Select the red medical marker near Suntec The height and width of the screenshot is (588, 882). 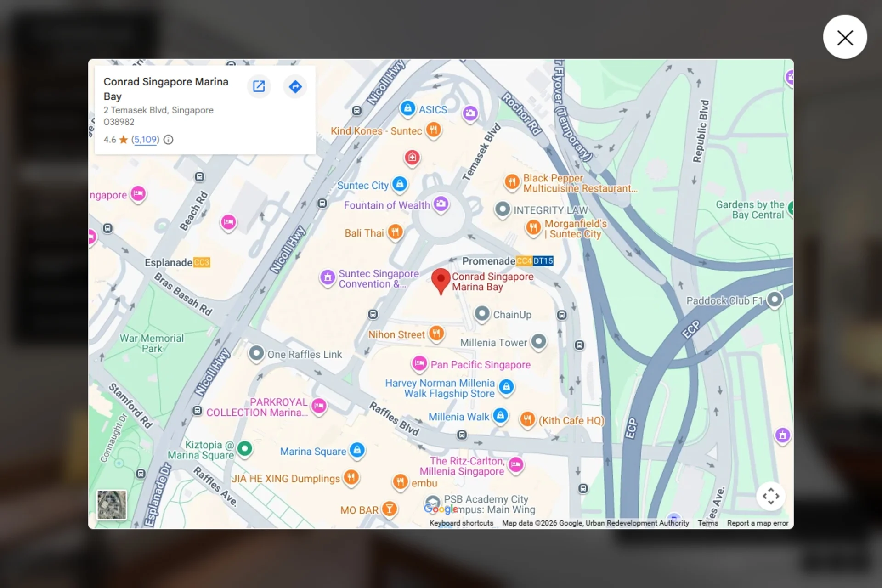click(412, 158)
